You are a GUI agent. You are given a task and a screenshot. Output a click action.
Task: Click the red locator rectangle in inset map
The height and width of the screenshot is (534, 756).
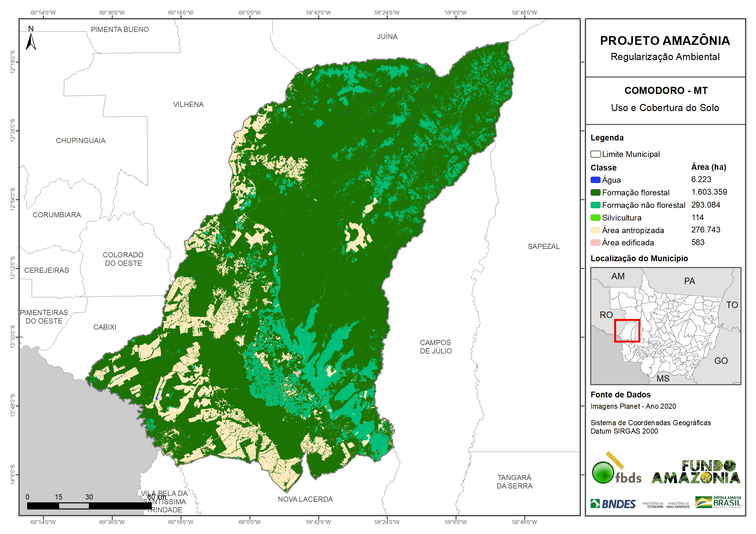point(627,331)
